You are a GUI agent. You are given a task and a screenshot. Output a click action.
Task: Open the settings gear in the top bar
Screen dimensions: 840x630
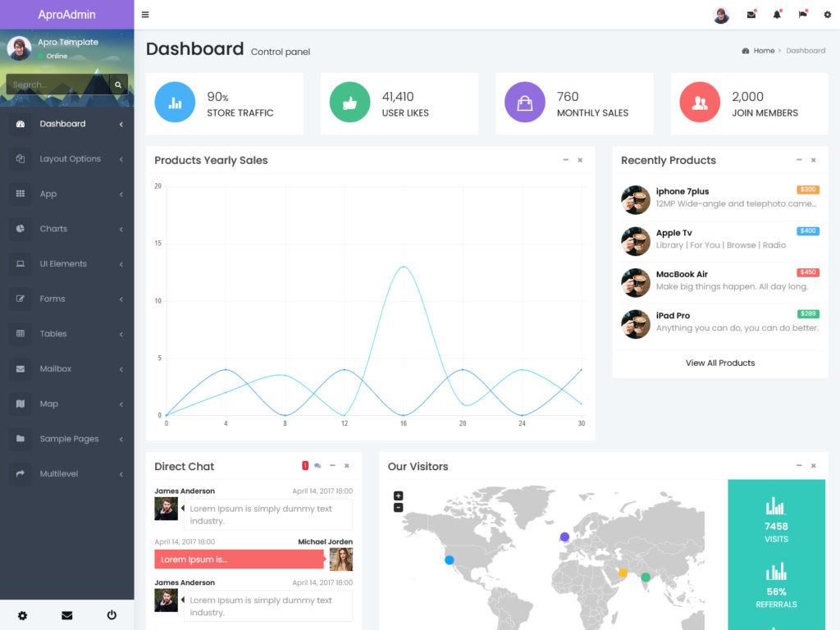pos(826,14)
